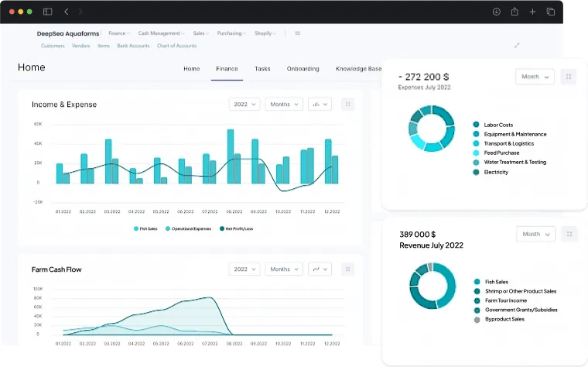Open the Knowledge Base tab
The height and width of the screenshot is (367, 588).
(x=358, y=69)
